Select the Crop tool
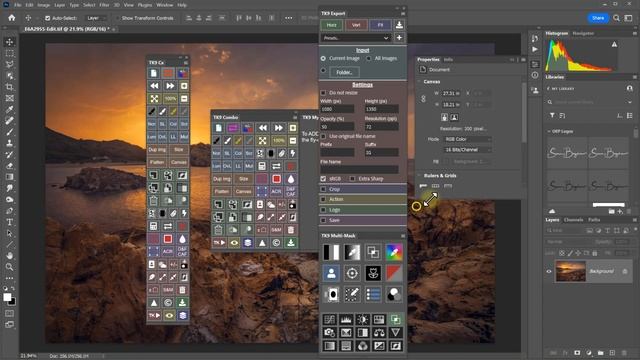 (9, 87)
